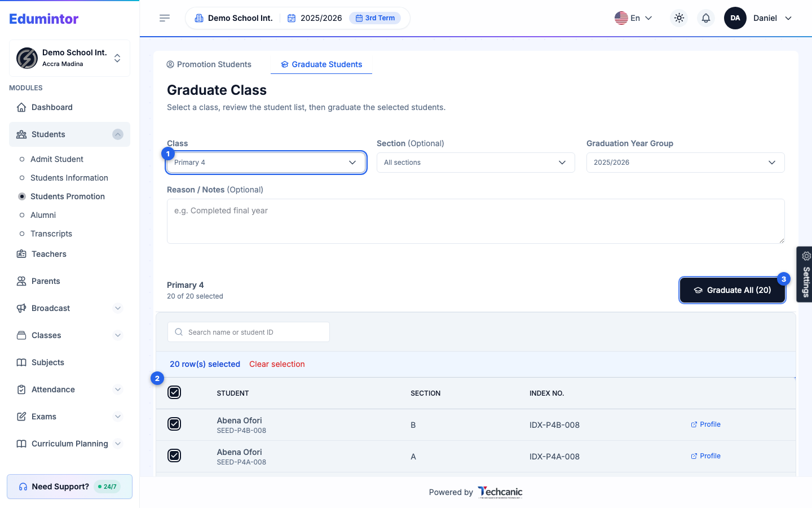
Task: Click the Curriculum Planning book icon
Action: tap(21, 444)
